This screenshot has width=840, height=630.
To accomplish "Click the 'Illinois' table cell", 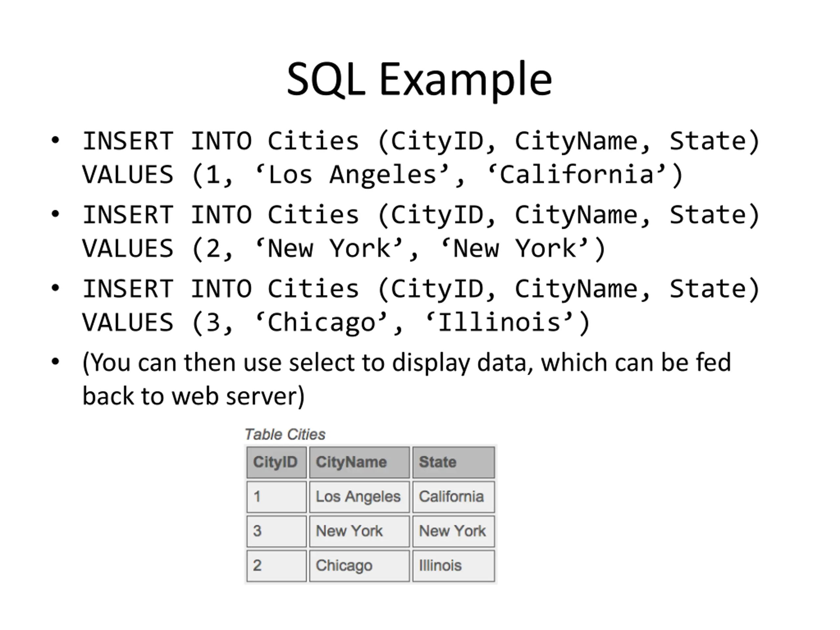I will (x=453, y=566).
